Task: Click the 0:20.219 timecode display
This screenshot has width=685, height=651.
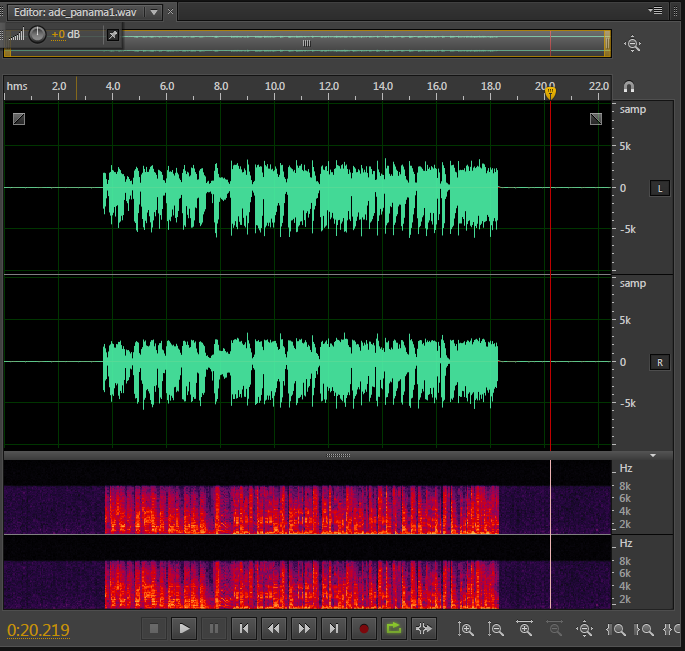Action: 39,630
